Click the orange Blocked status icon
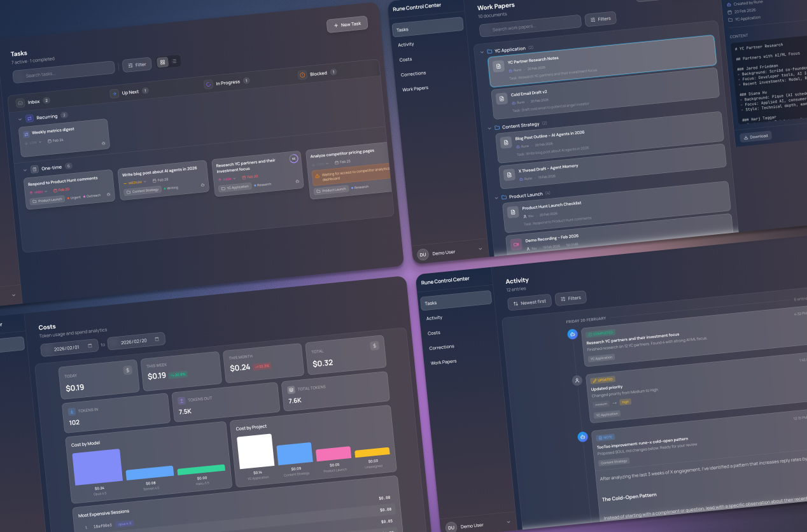This screenshot has width=807, height=532. pyautogui.click(x=302, y=74)
